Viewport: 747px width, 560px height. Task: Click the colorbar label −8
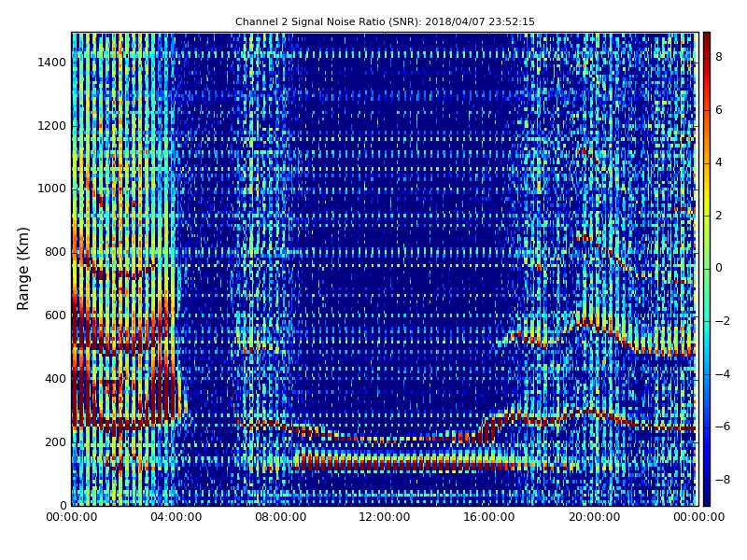[723, 480]
